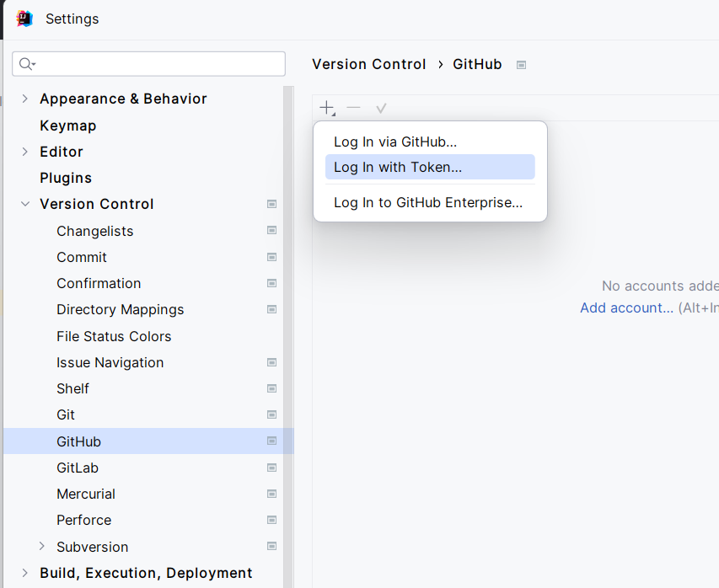Select File Status Colors

(114, 336)
